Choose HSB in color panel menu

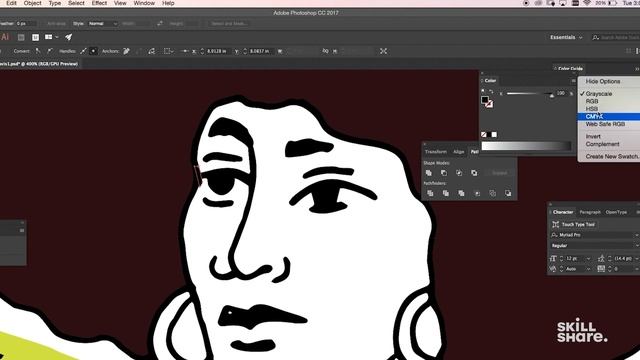click(x=592, y=109)
